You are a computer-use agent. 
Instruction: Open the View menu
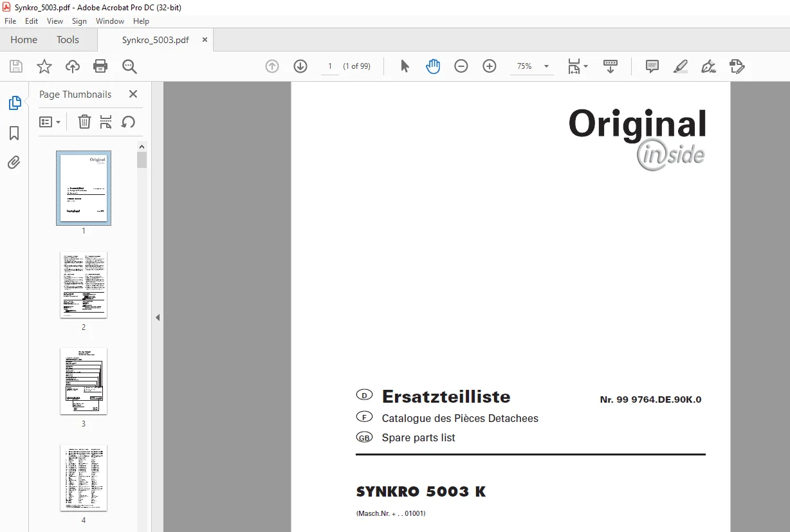(55, 21)
